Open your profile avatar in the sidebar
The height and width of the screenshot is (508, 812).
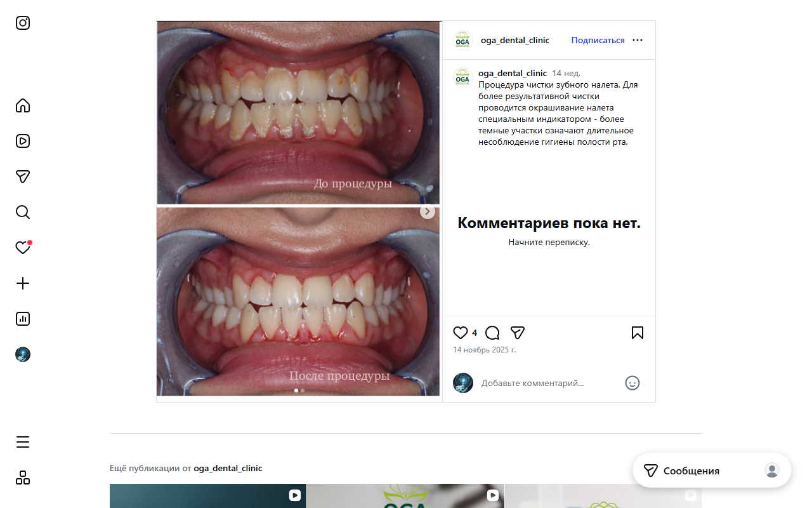pyautogui.click(x=23, y=354)
